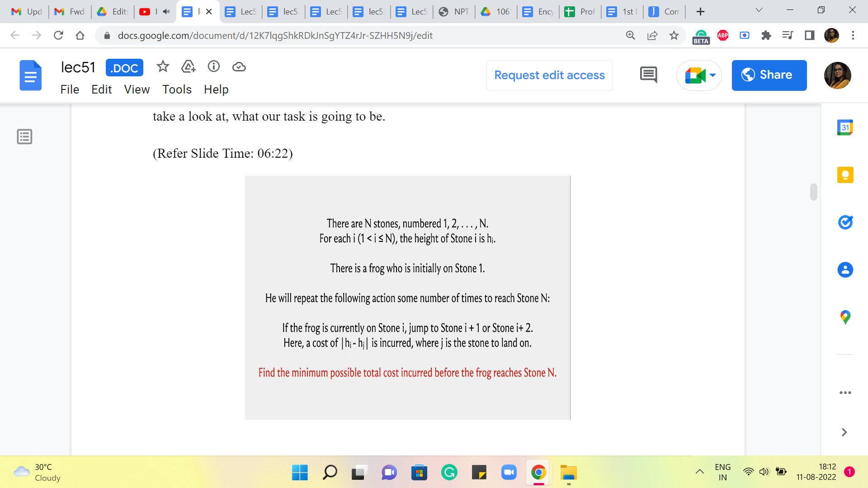The width and height of the screenshot is (868, 488).
Task: Open the browser tab search dropdown
Action: pos(759,10)
